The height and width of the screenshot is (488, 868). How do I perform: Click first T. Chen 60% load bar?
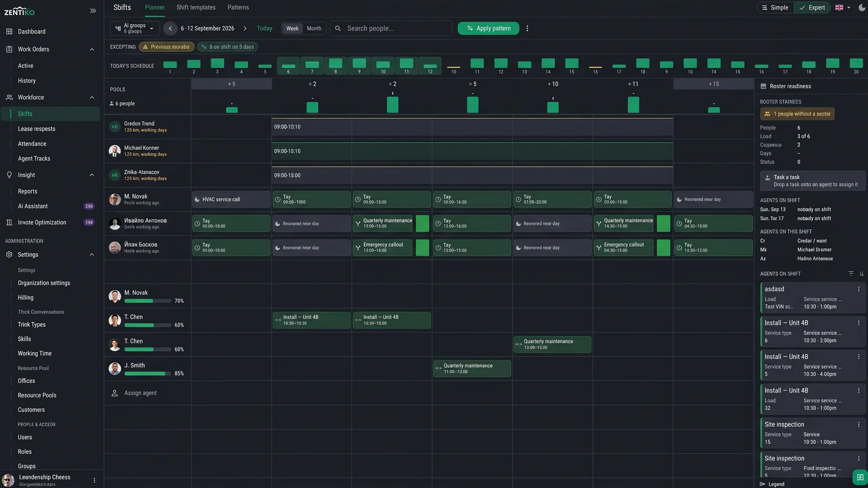tap(148, 325)
